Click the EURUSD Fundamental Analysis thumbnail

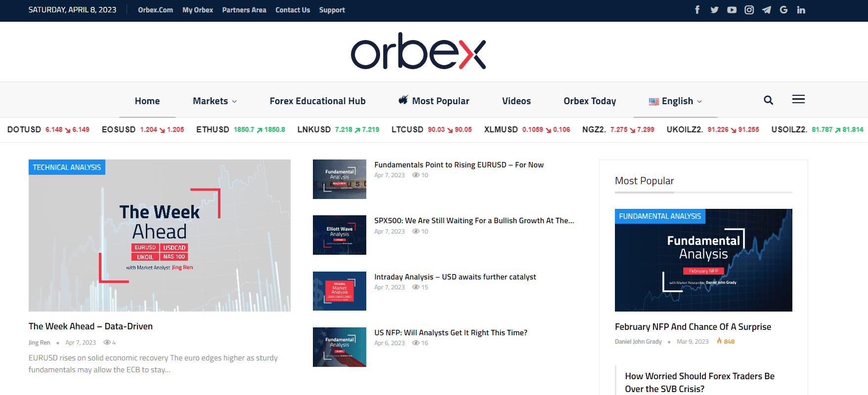pos(340,179)
